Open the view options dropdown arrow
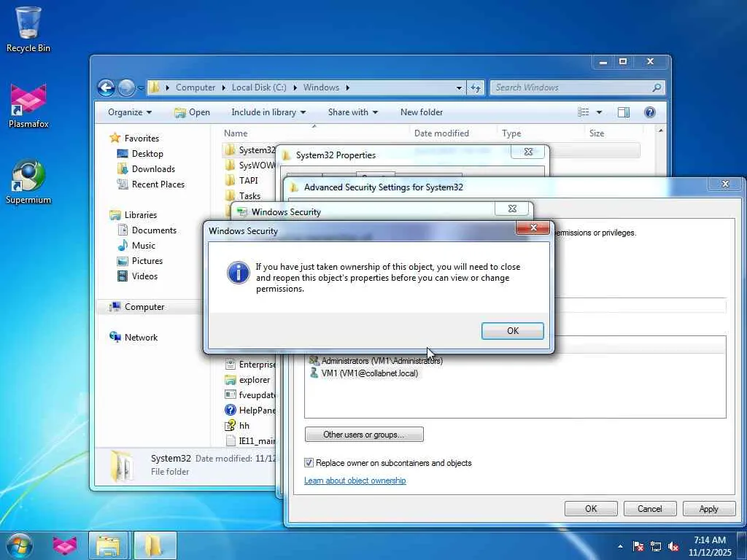747x560 pixels. pyautogui.click(x=600, y=112)
